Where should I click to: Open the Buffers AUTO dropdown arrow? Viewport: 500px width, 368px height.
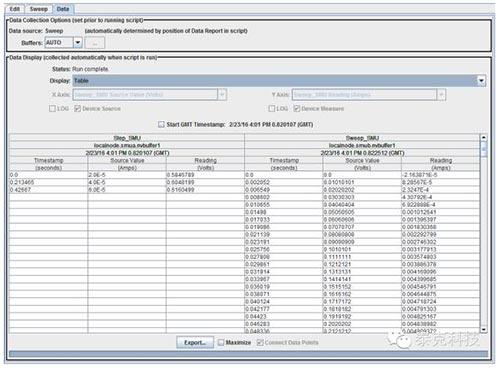click(77, 43)
